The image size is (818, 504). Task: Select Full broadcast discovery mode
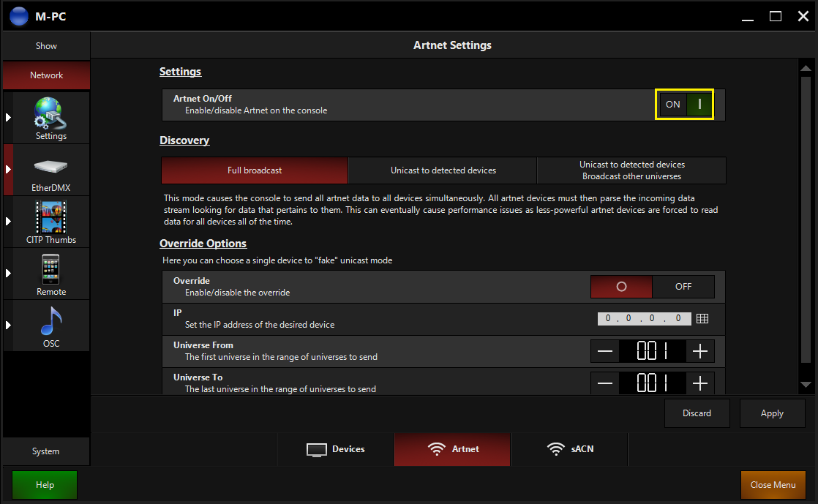click(x=255, y=170)
